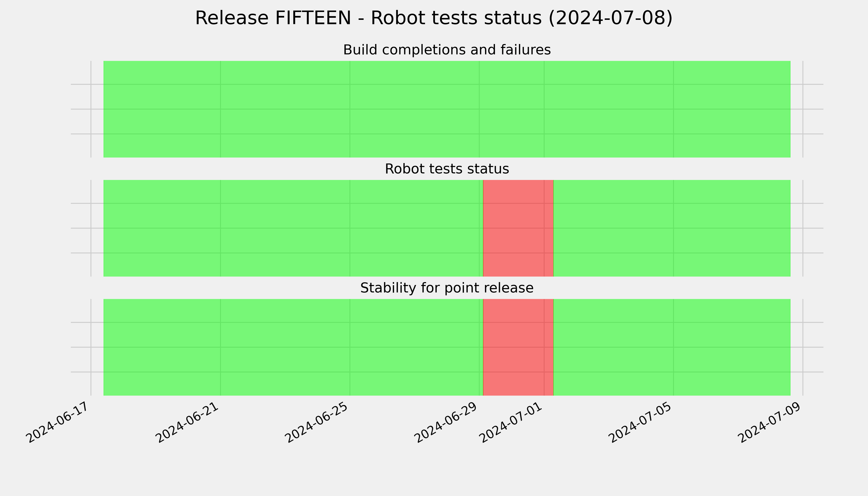The image size is (868, 496).
Task: Click the main chart title text
Action: tap(434, 18)
